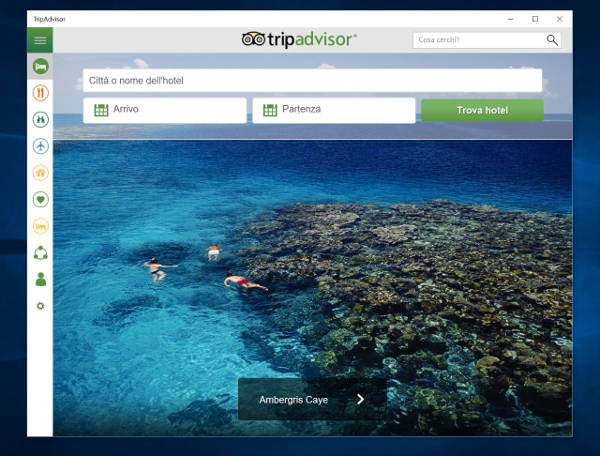Screen dimensions: 600x456
Task: Click the 'Città o nome dell'hotel' field
Action: [312, 80]
